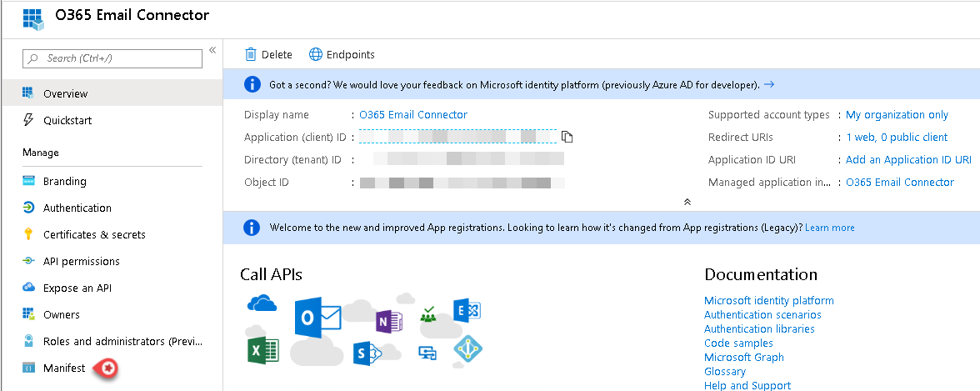Copy the Application client ID
Viewport: 980px width, 391px height.
click(x=567, y=137)
